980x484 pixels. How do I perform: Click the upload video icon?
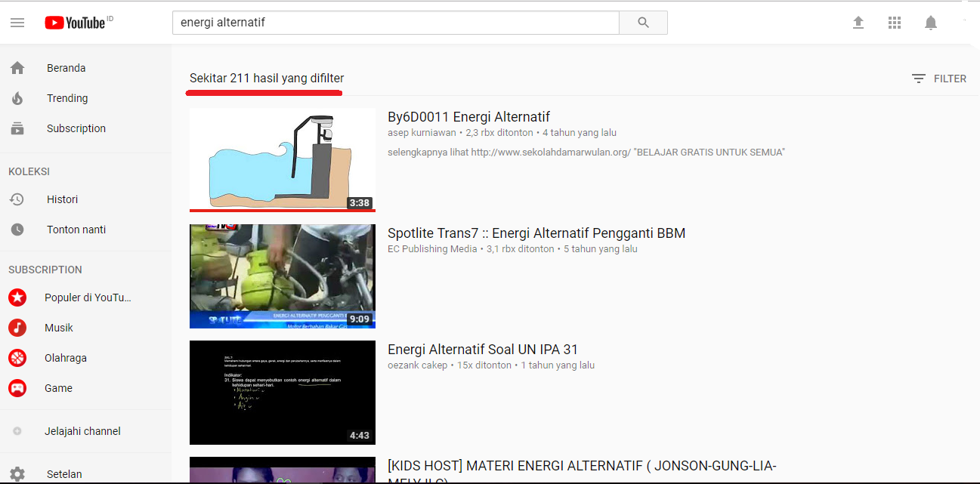click(x=858, y=23)
